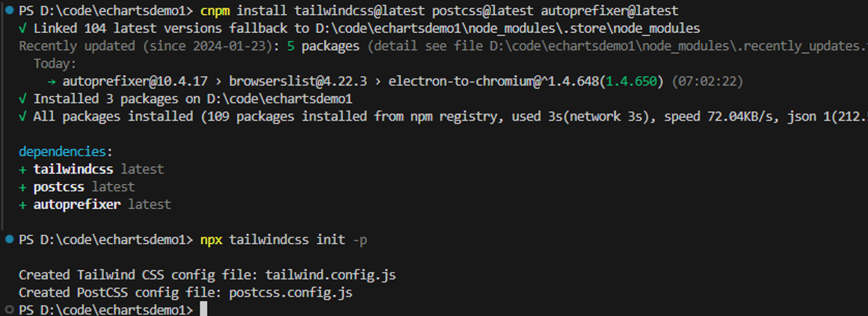Click the hollow circle at the last empty prompt
The height and width of the screenshot is (316, 868).
(8, 309)
